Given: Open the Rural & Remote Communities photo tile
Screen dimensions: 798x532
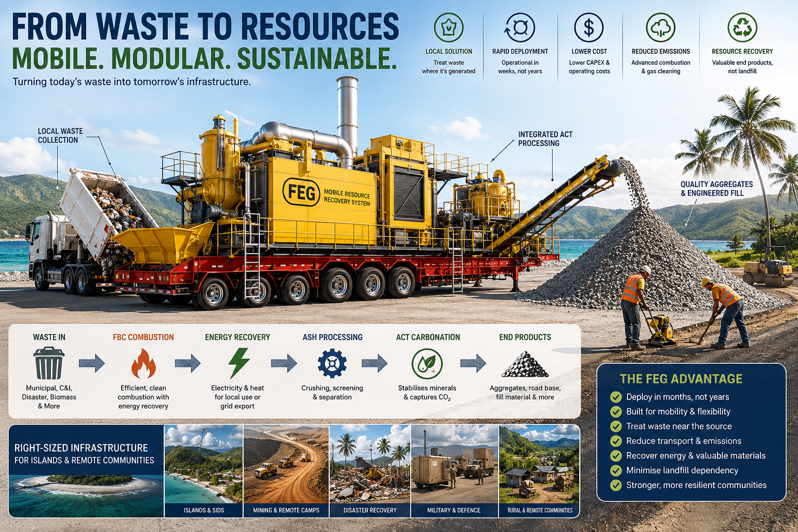Looking at the screenshot, I should (539, 471).
